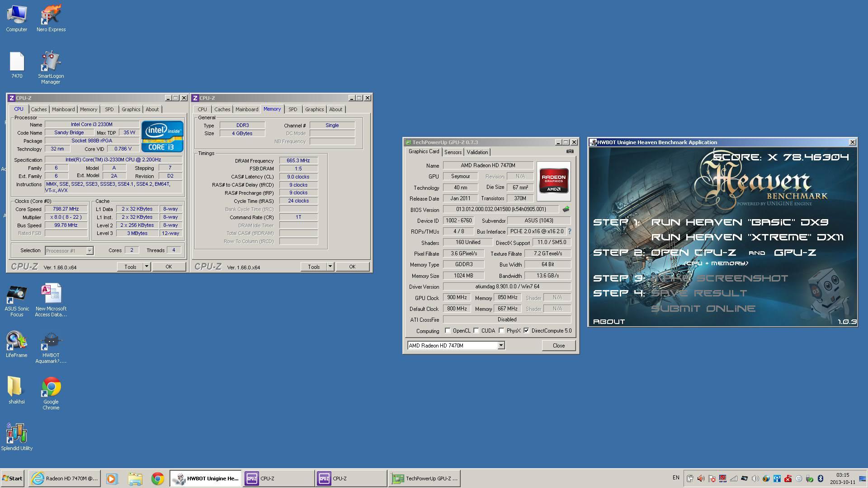The height and width of the screenshot is (488, 868).
Task: Click GPU Clock value 900 MHz
Action: tap(457, 298)
